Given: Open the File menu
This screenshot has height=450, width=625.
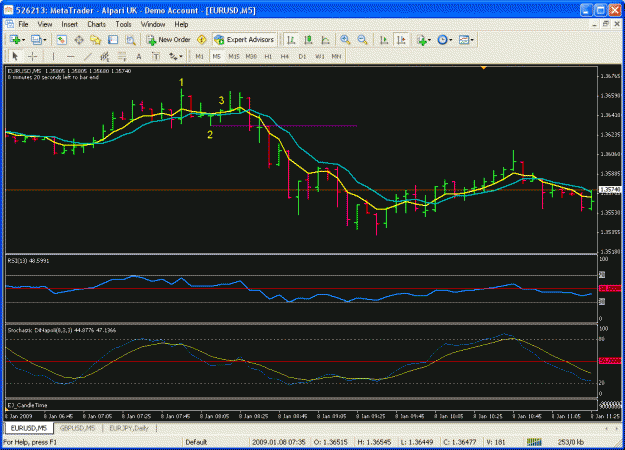Looking at the screenshot, I should [x=23, y=24].
